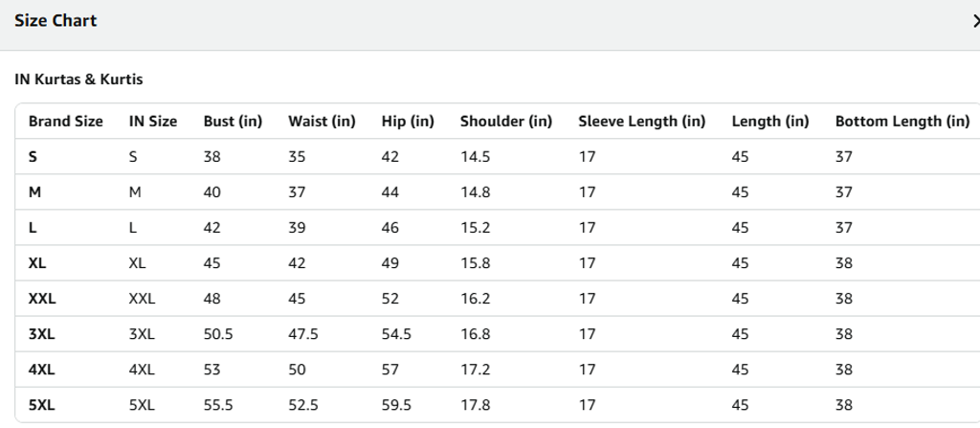
Task: Click the Hip (in) column header
Action: point(408,122)
